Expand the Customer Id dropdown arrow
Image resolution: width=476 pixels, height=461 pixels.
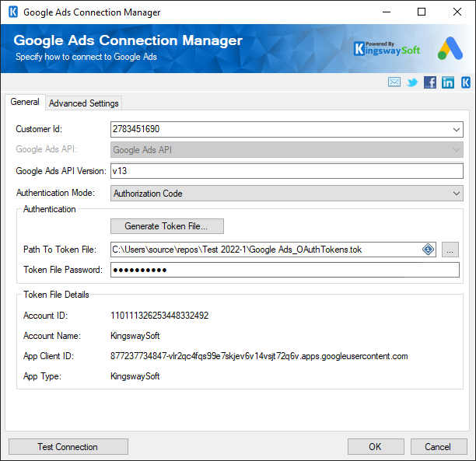457,130
